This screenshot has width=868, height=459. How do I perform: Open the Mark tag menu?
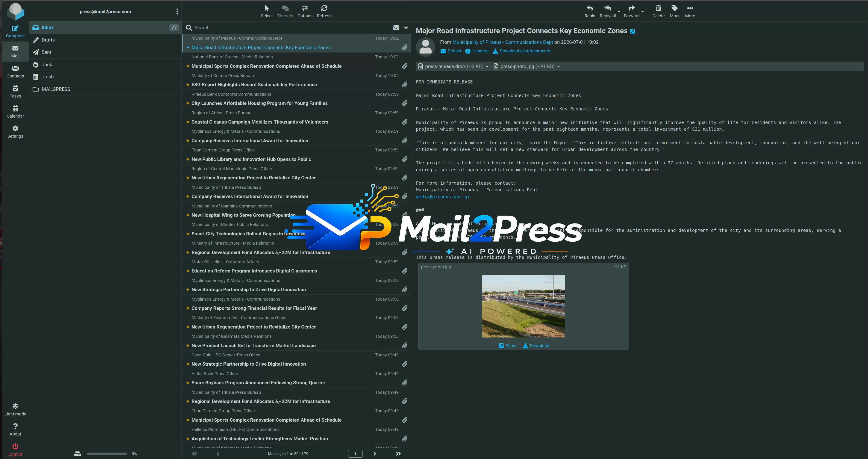(x=674, y=11)
